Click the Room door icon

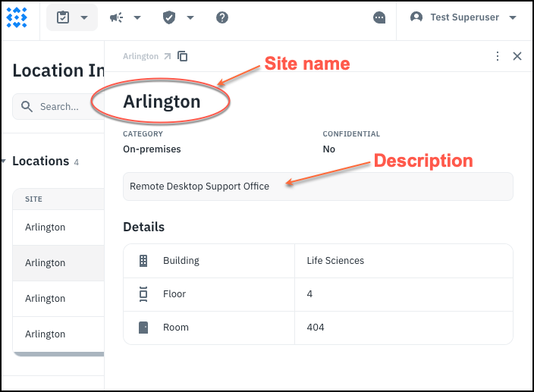pyautogui.click(x=143, y=328)
